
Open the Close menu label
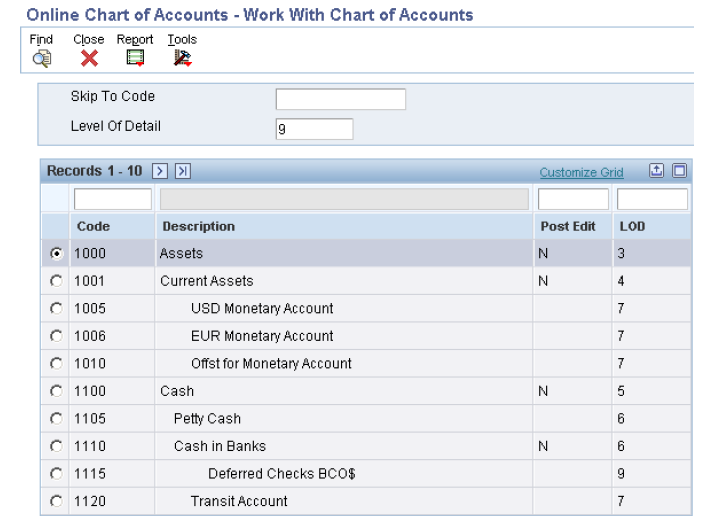(x=89, y=40)
